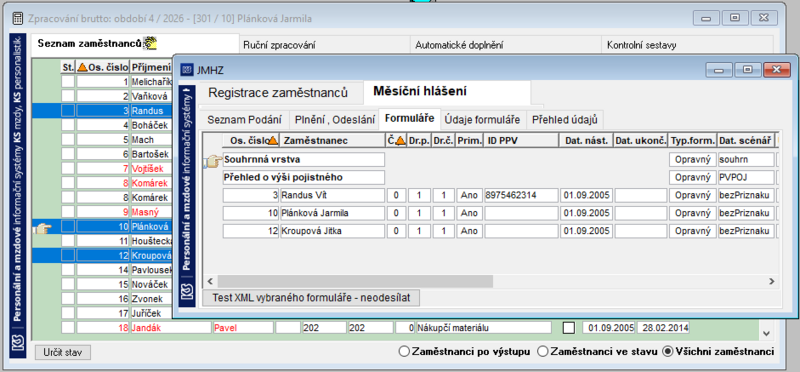The width and height of the screenshot is (800, 372).
Task: Tick the checkbox in Jandák Pavel row
Action: [568, 328]
